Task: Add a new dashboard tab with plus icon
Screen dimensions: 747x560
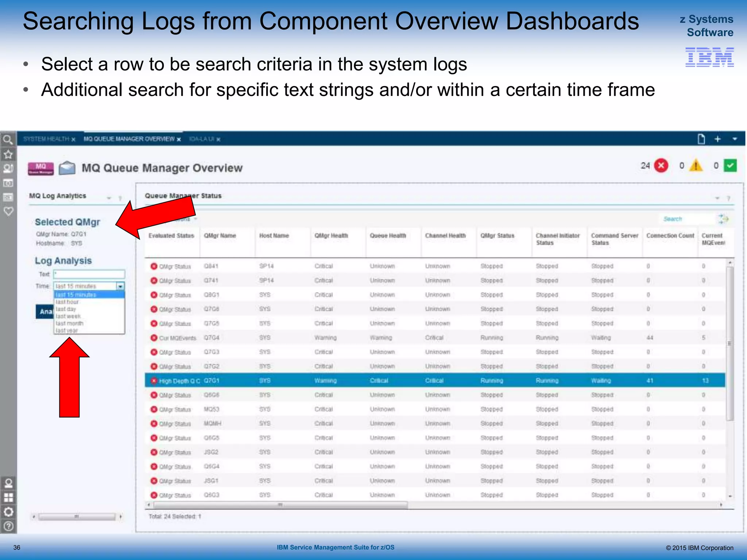Action: 717,139
